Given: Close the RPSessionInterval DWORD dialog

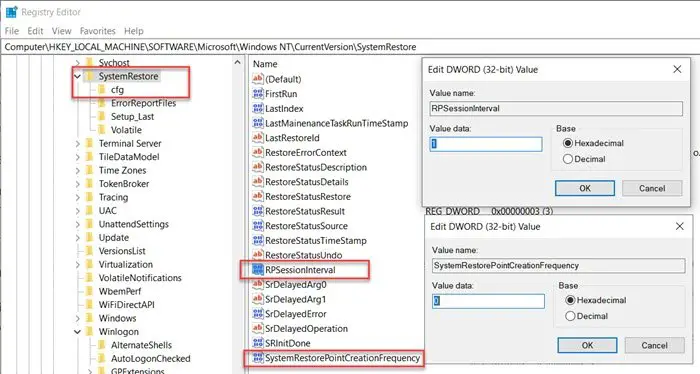Looking at the screenshot, I should point(677,69).
